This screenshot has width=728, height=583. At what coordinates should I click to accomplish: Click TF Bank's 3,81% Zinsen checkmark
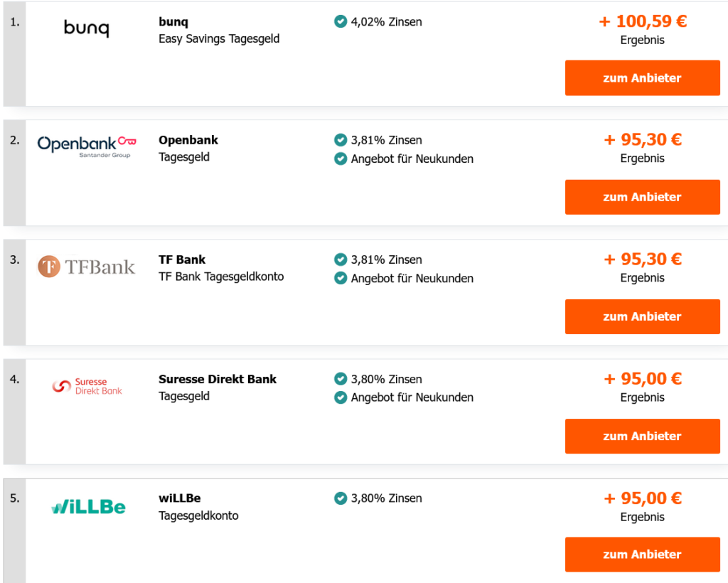341,260
